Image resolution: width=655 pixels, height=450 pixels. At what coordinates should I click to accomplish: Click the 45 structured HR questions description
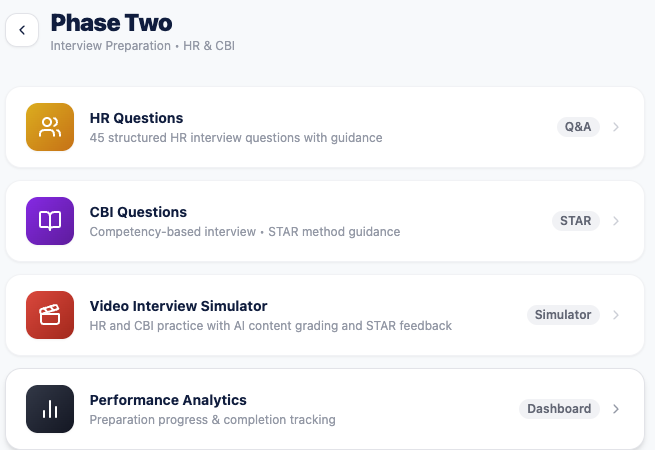click(235, 138)
